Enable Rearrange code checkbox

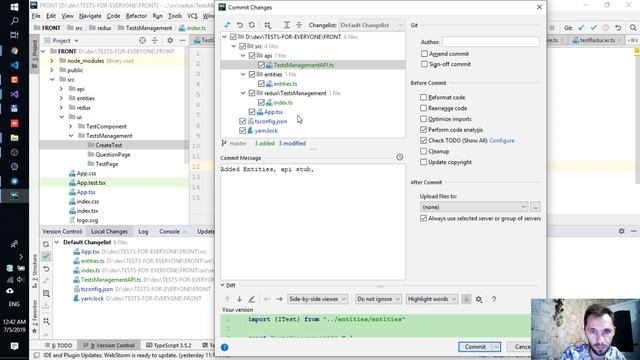(x=424, y=108)
